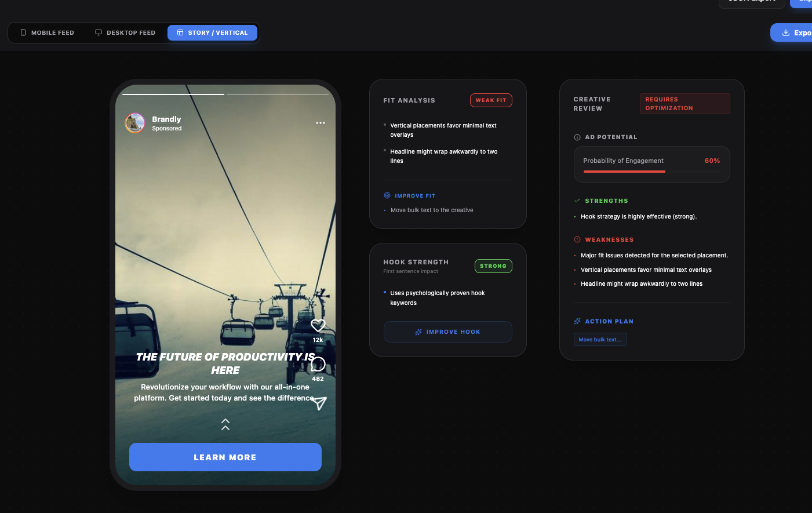Click the 12k likes count
812x513 pixels.
coord(318,340)
